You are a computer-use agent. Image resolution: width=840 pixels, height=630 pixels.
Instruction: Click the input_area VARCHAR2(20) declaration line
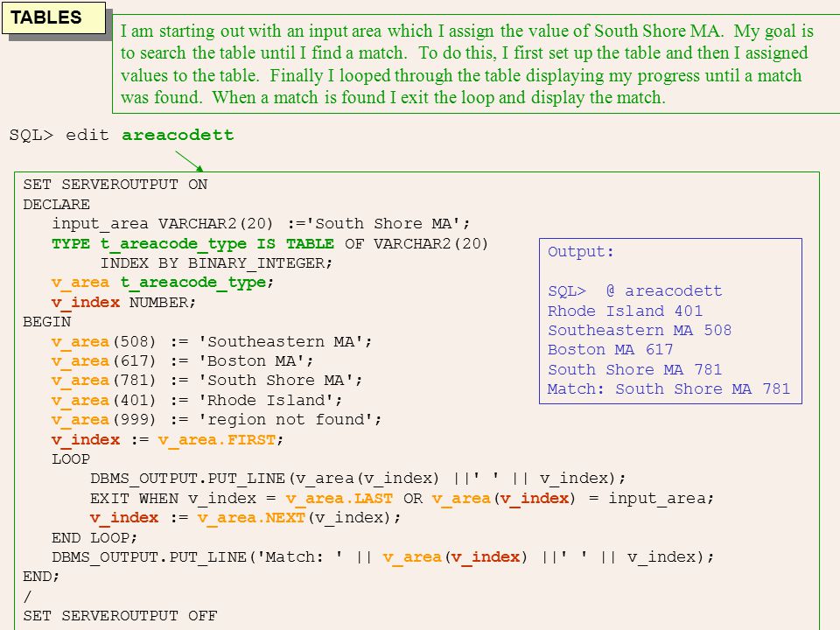(261, 223)
